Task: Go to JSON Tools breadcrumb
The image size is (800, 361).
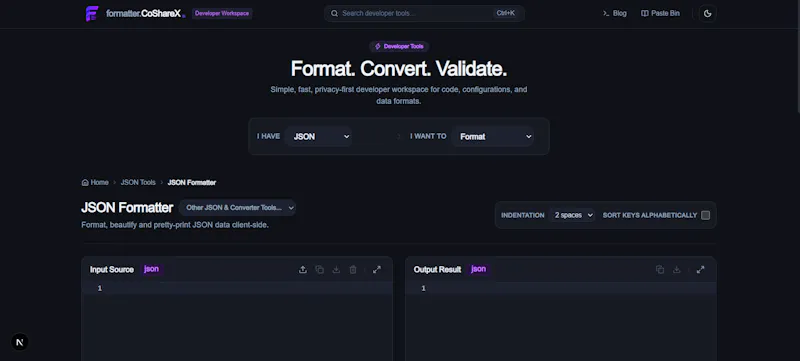Action: pos(138,183)
